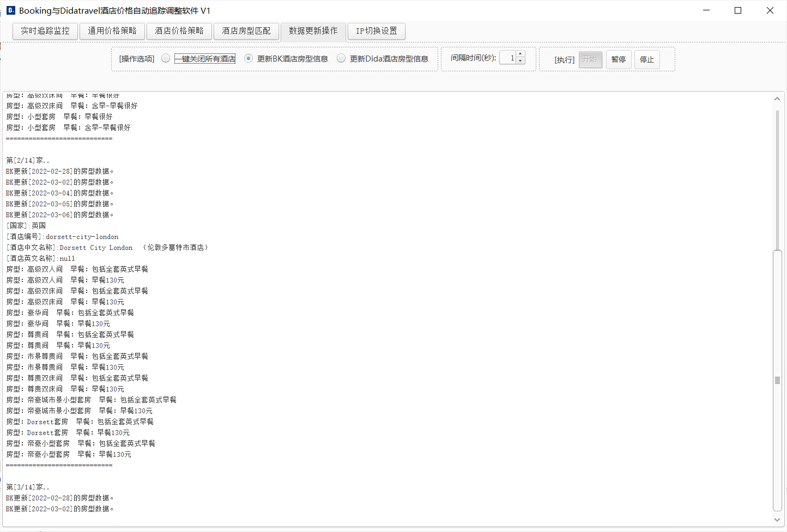Image resolution: width=787 pixels, height=532 pixels.
Task: Click the 小型套房 含早-早餐很好 line
Action: (x=68, y=127)
